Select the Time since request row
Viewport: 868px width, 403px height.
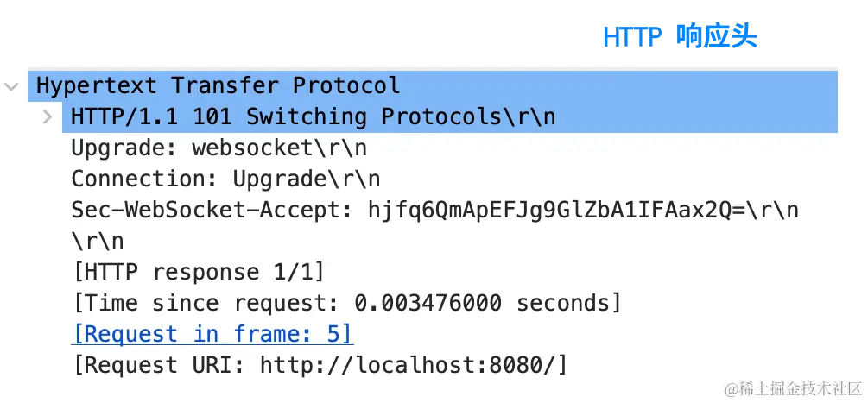346,303
